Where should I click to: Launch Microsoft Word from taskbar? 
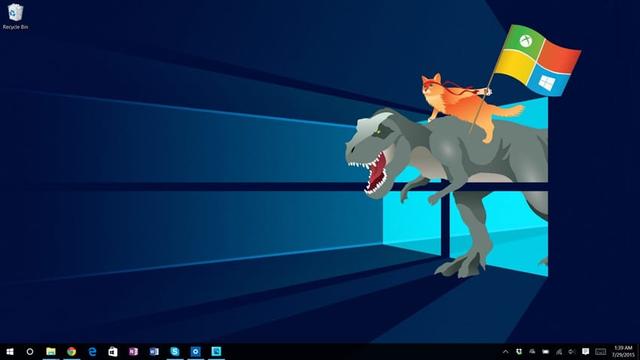(x=154, y=351)
